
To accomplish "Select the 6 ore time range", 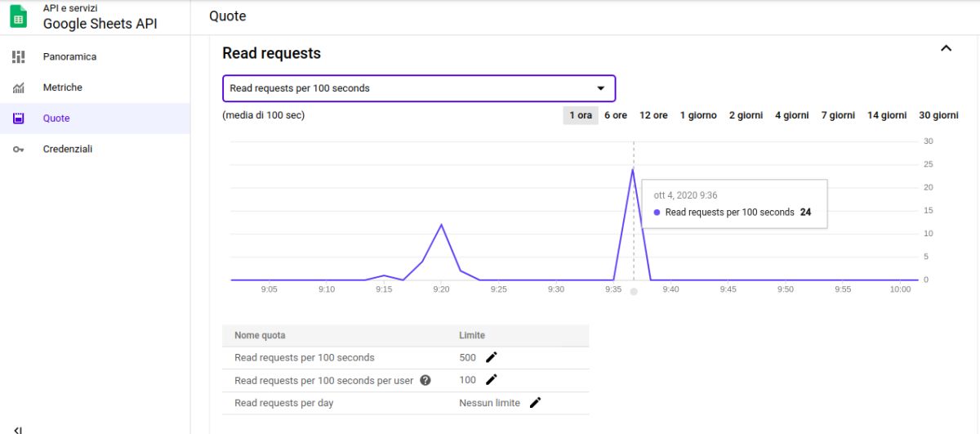I will tap(616, 115).
